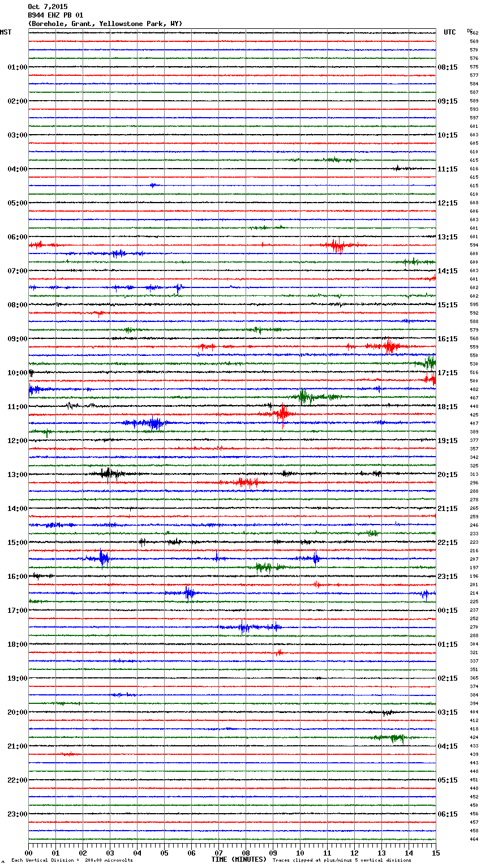Click the 08:15 UTC row label
Viewport: 481px width, 868px height.
click(x=448, y=67)
